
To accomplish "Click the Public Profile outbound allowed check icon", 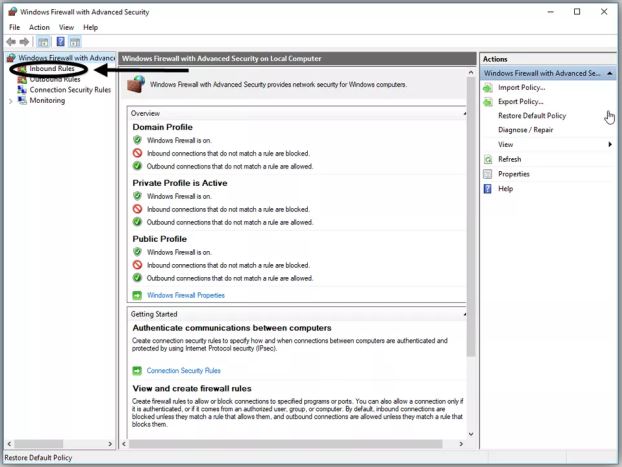I will [x=137, y=278].
